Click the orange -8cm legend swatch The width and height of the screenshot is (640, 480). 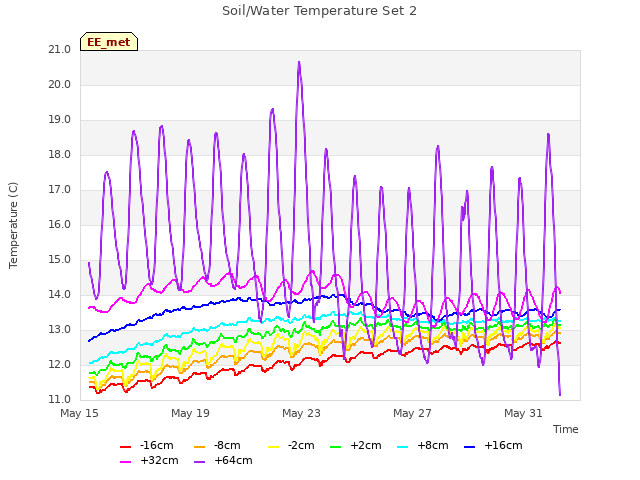coord(200,447)
